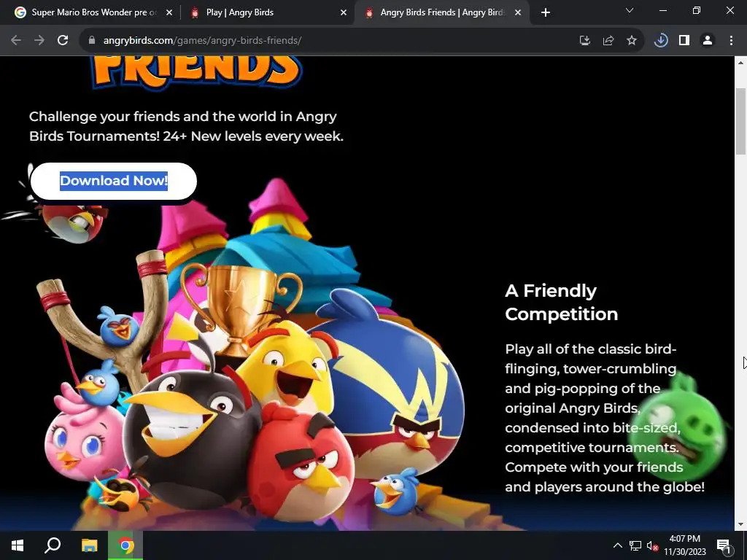This screenshot has width=747, height=560.
Task: Click the address bar URL
Action: point(202,41)
